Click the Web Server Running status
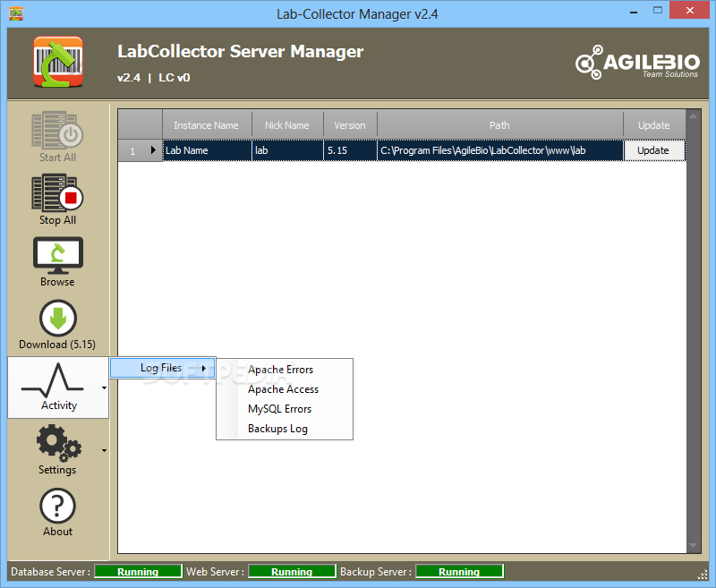The width and height of the screenshot is (716, 588). 292,572
